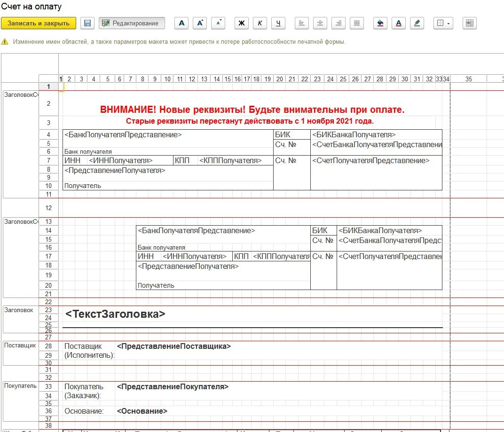Choose the text font color

399,23
